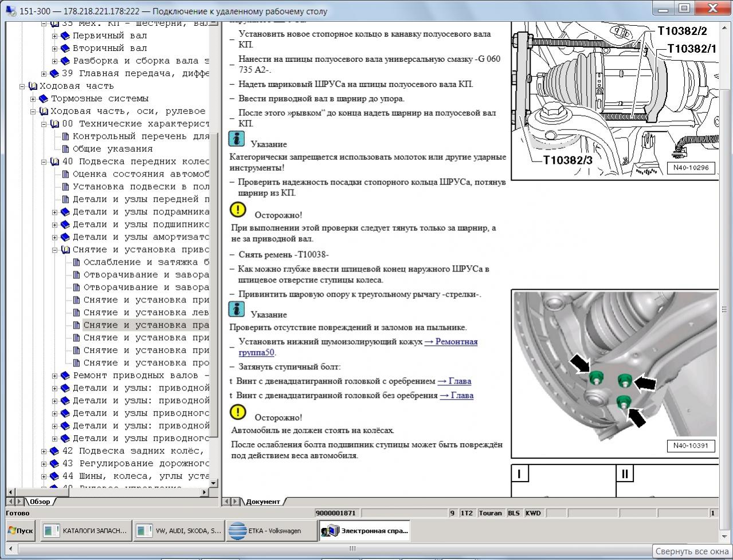Screen dimensions: 733x560
Task: Click document icon of Общие указания
Action: tap(65, 149)
